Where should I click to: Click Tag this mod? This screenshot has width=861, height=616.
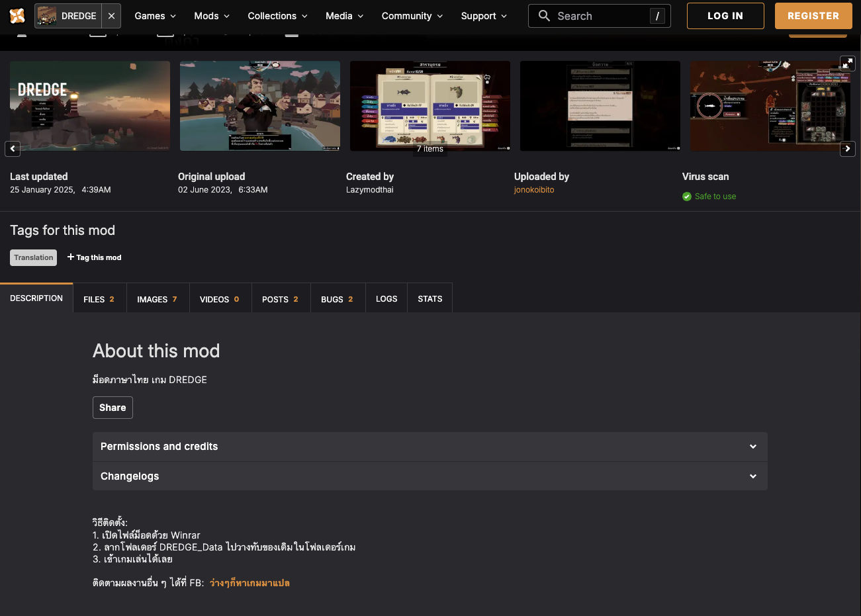94,257
